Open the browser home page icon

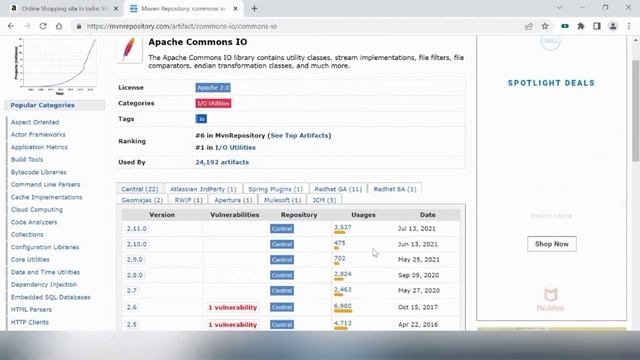(59, 26)
